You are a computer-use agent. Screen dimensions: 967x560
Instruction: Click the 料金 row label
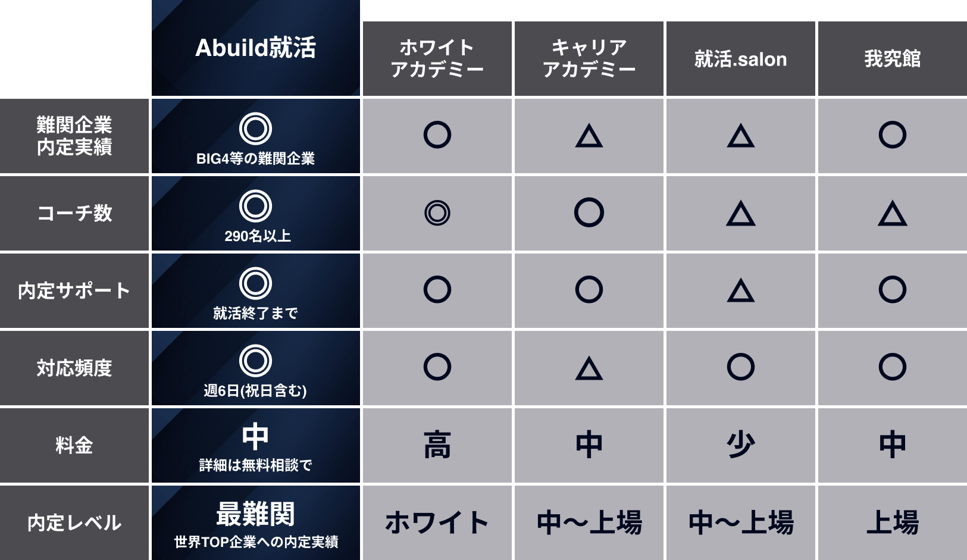pyautogui.click(x=74, y=445)
